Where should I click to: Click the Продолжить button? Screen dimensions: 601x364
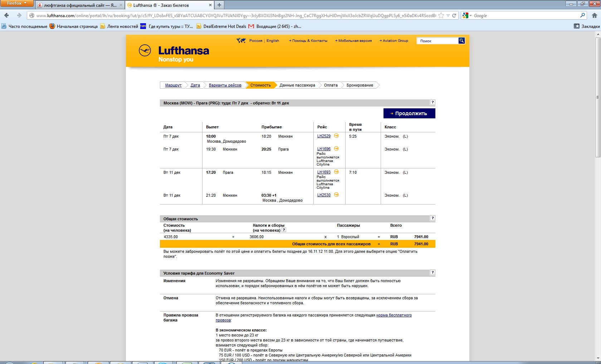pyautogui.click(x=409, y=113)
